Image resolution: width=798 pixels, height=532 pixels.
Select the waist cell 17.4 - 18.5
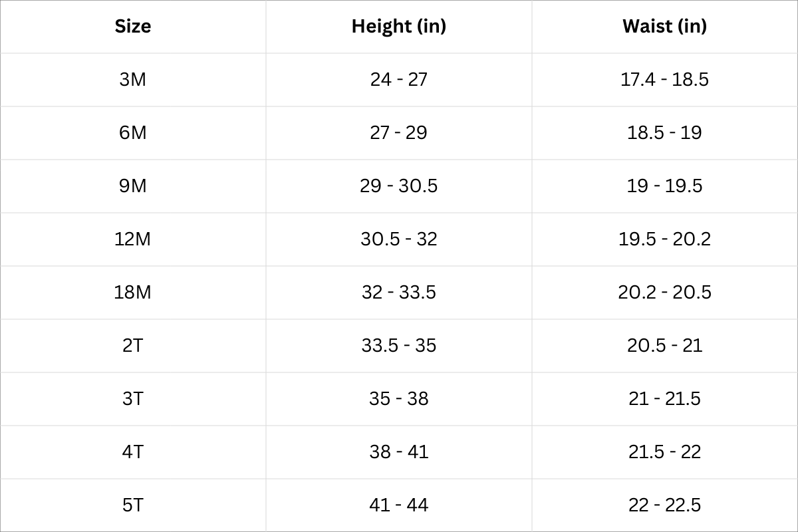tap(664, 80)
